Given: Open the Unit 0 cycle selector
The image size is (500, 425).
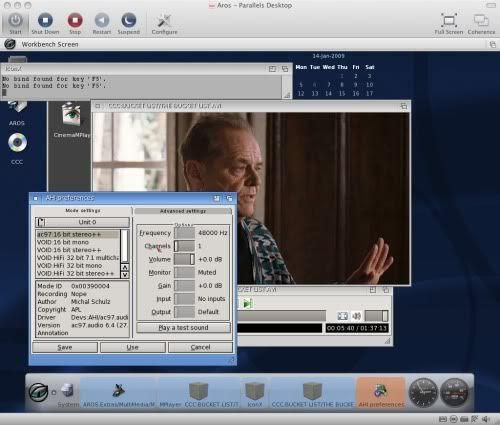Looking at the screenshot, I should [x=82, y=222].
